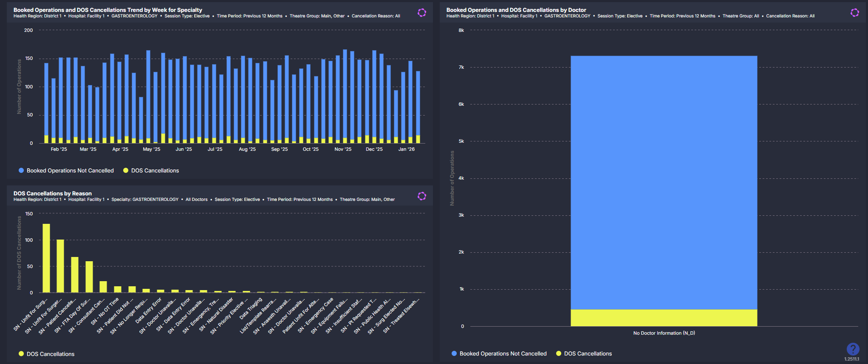
Task: Click the tallest yellow bar in Reason chart
Action: [46, 258]
